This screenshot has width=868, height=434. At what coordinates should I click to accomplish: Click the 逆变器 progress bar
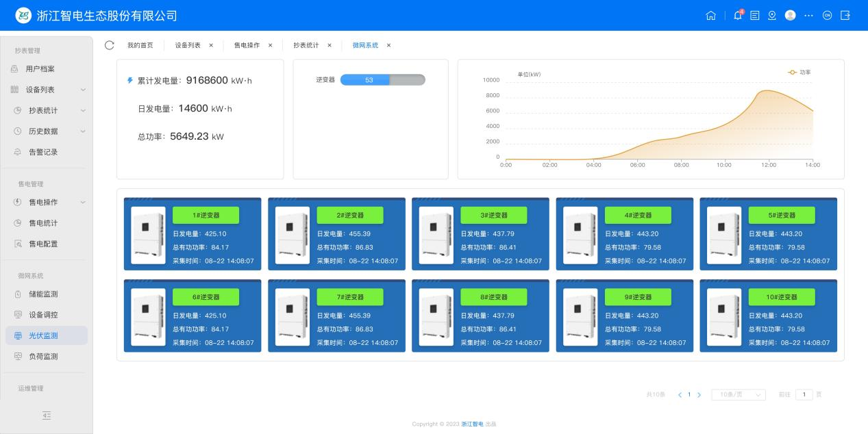[382, 80]
